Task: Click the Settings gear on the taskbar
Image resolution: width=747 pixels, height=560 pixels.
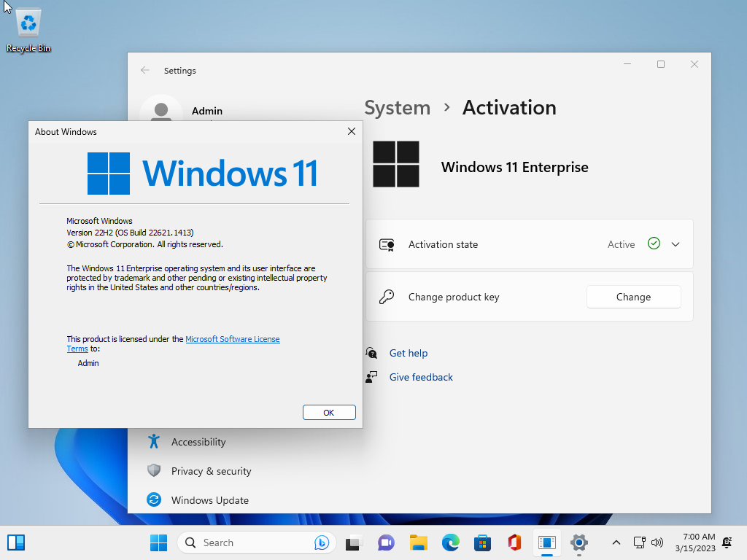Action: [x=578, y=542]
